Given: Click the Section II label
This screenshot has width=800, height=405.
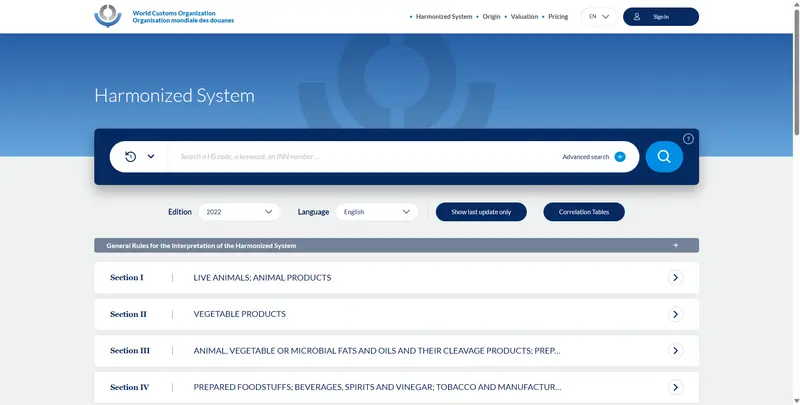Looking at the screenshot, I should pos(128,314).
